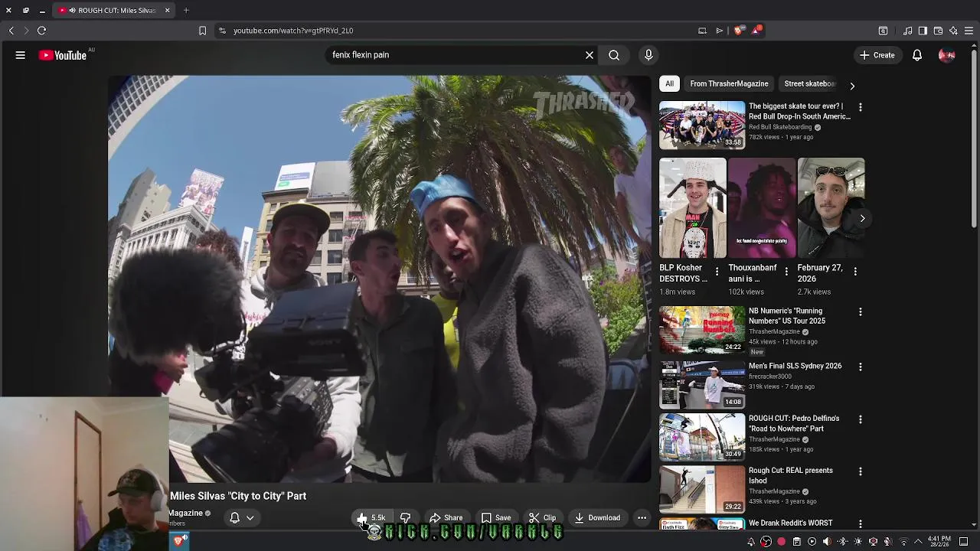Dislike the video with thumbs down
The height and width of the screenshot is (551, 980).
[x=405, y=518]
